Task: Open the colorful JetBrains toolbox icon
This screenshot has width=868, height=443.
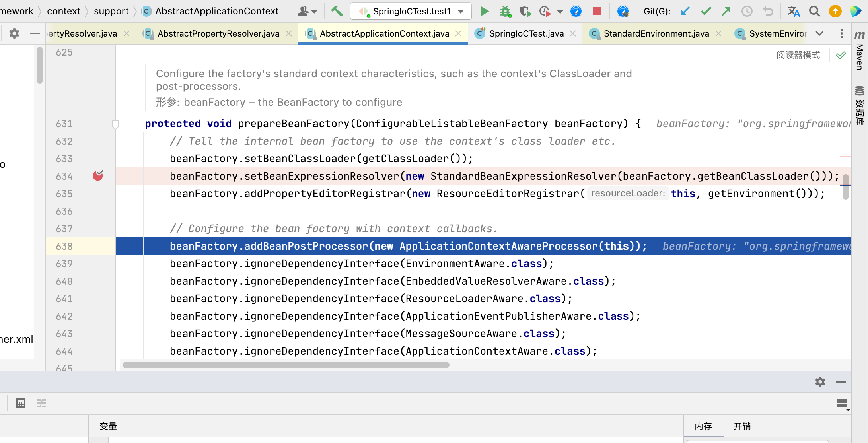Action: tap(856, 11)
